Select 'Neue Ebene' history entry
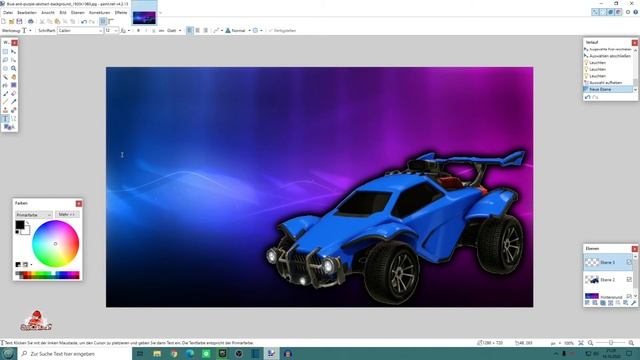This screenshot has width=640, height=360. tap(608, 89)
